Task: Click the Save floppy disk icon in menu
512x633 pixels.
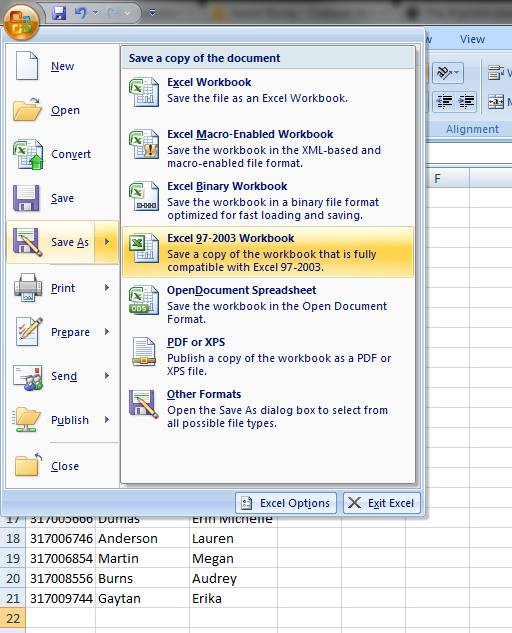Action: [26, 198]
